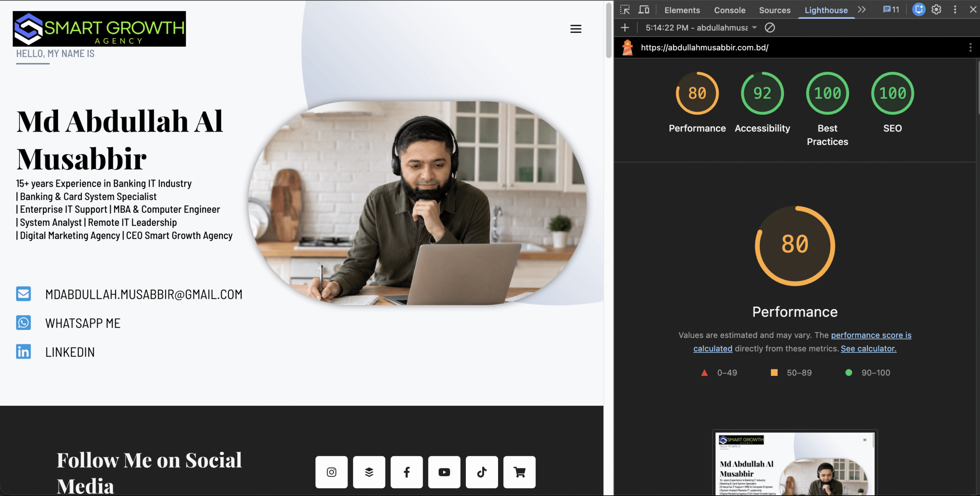Image resolution: width=980 pixels, height=496 pixels.
Task: Click the WHATSAPP ME link
Action: pyautogui.click(x=83, y=323)
